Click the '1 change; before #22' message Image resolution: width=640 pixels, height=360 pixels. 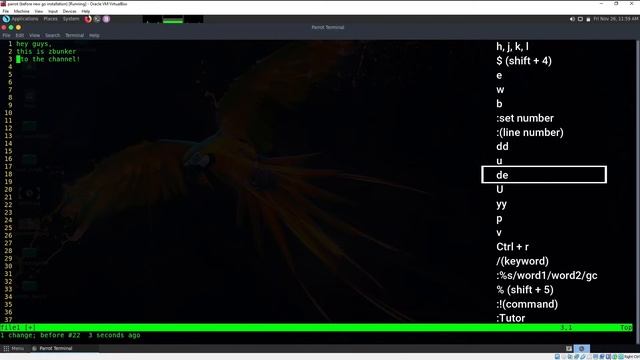click(40, 335)
